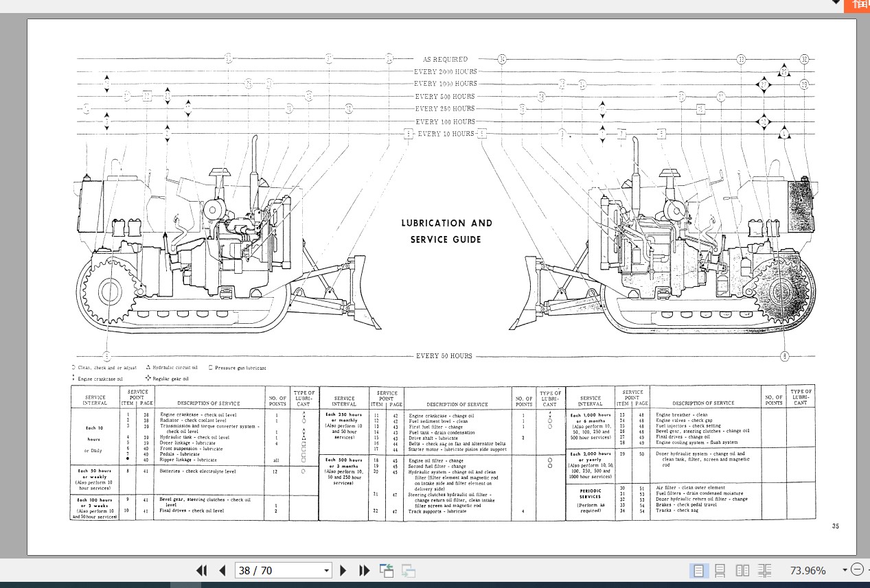Enable continuous scrolling layout
870x588 pixels.
click(720, 570)
